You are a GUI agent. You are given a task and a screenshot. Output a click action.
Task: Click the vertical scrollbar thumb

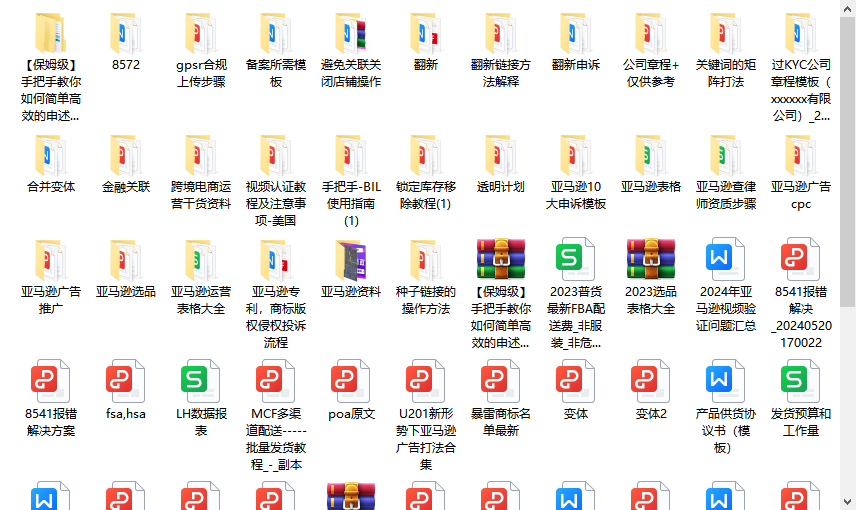click(847, 162)
